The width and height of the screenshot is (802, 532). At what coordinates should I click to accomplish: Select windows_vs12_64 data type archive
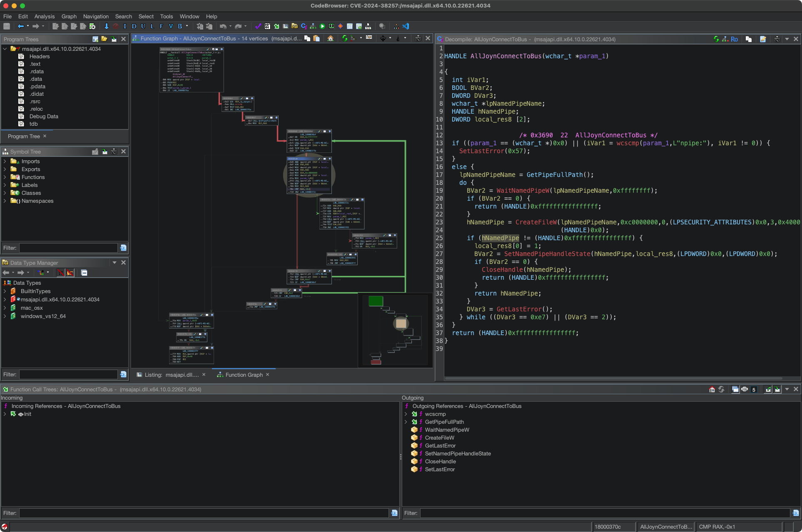tap(43, 316)
